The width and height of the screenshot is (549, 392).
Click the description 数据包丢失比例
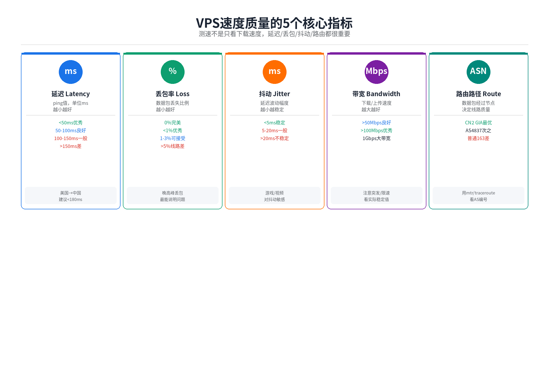[173, 103]
